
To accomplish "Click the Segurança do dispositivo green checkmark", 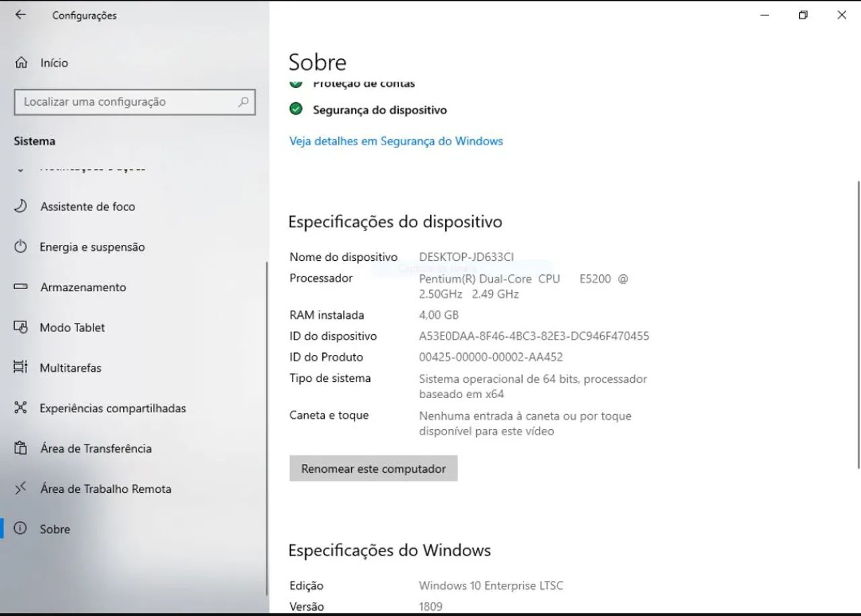I will pyautogui.click(x=296, y=109).
